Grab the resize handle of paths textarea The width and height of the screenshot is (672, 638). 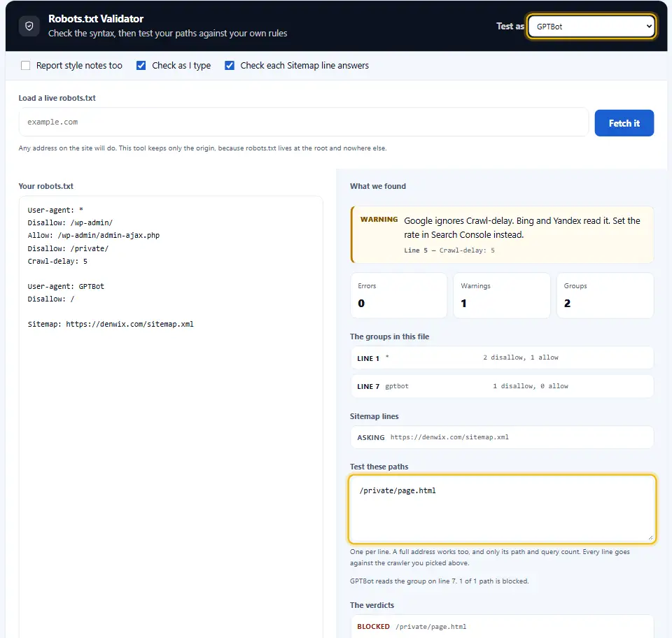pos(650,537)
